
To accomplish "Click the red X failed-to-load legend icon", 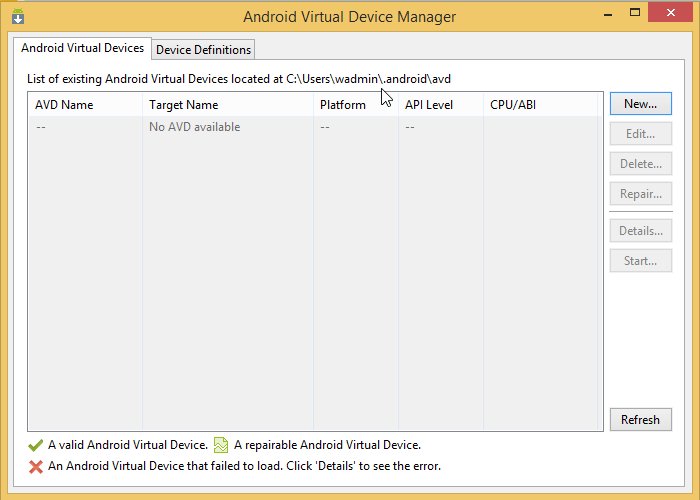I will click(36, 467).
